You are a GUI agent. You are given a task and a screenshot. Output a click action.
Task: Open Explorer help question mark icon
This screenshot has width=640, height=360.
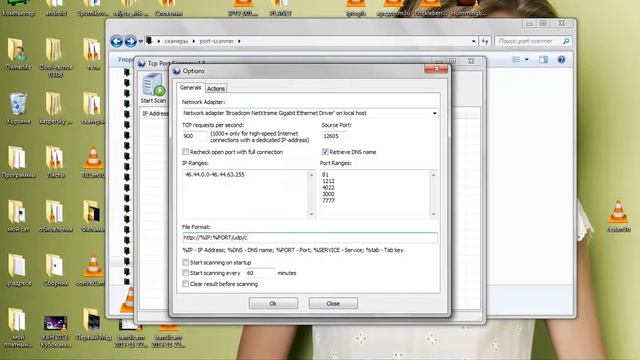(x=562, y=60)
